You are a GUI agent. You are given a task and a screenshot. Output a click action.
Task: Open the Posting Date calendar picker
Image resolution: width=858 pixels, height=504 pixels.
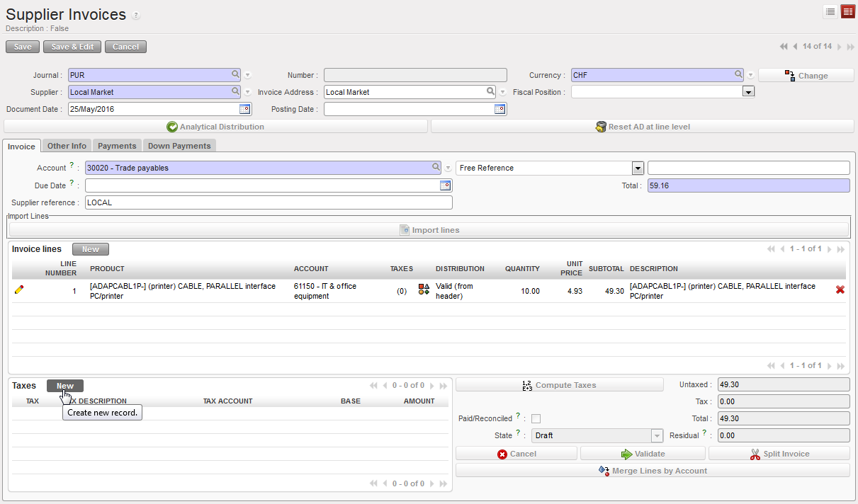pyautogui.click(x=499, y=109)
